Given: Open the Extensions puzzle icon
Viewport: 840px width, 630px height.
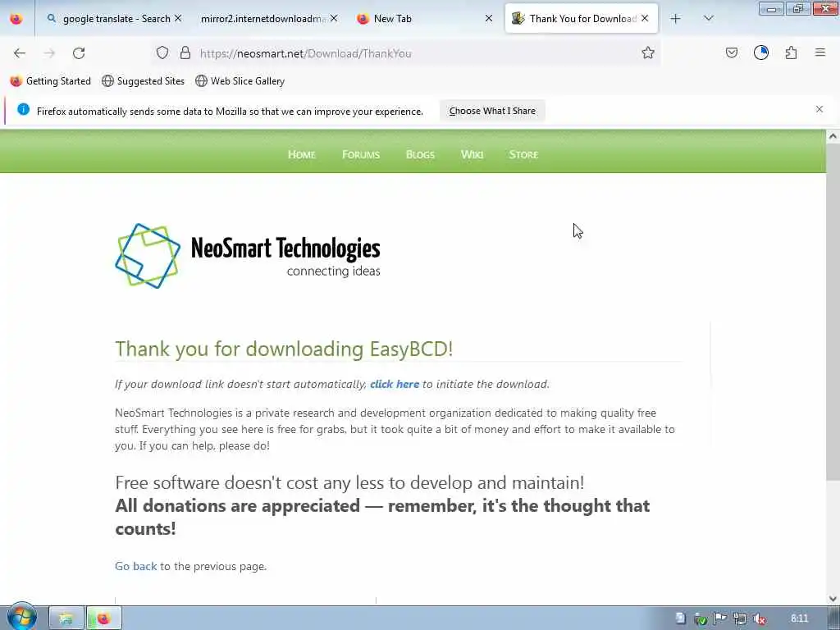Looking at the screenshot, I should tap(791, 52).
